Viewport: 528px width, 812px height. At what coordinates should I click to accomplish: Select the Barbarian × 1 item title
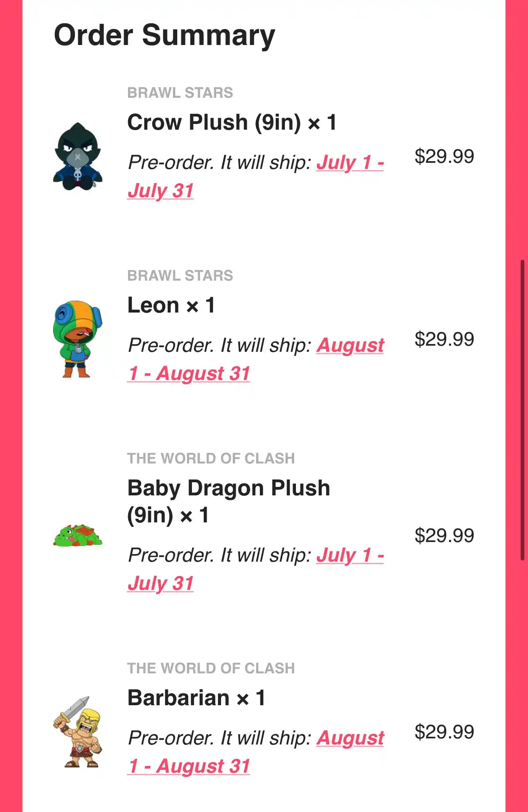click(x=196, y=698)
